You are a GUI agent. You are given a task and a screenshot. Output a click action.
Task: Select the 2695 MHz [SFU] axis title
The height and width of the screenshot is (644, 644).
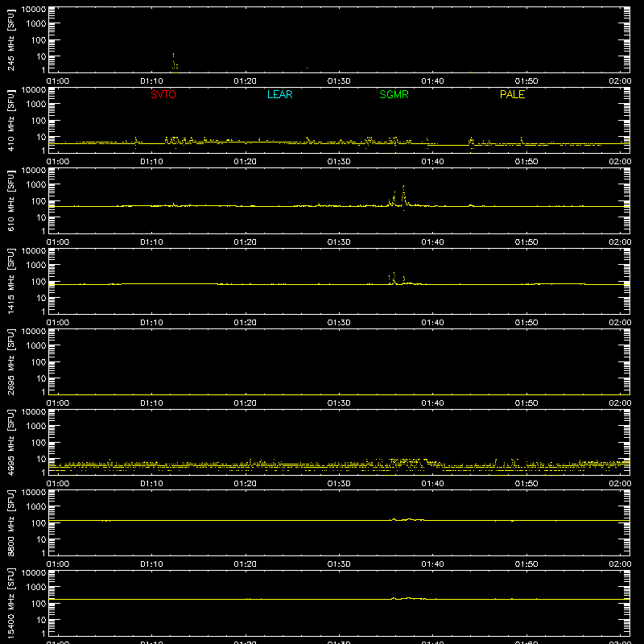(10, 362)
